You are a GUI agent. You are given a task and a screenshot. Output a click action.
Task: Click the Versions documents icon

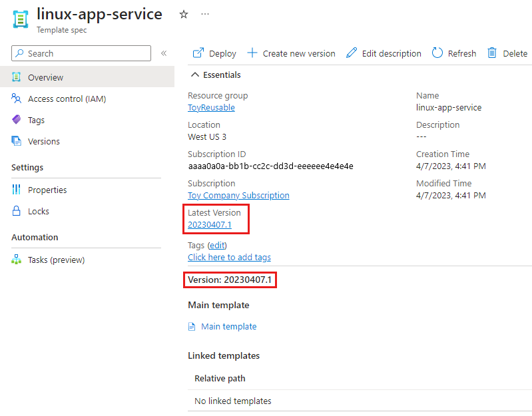tap(16, 140)
